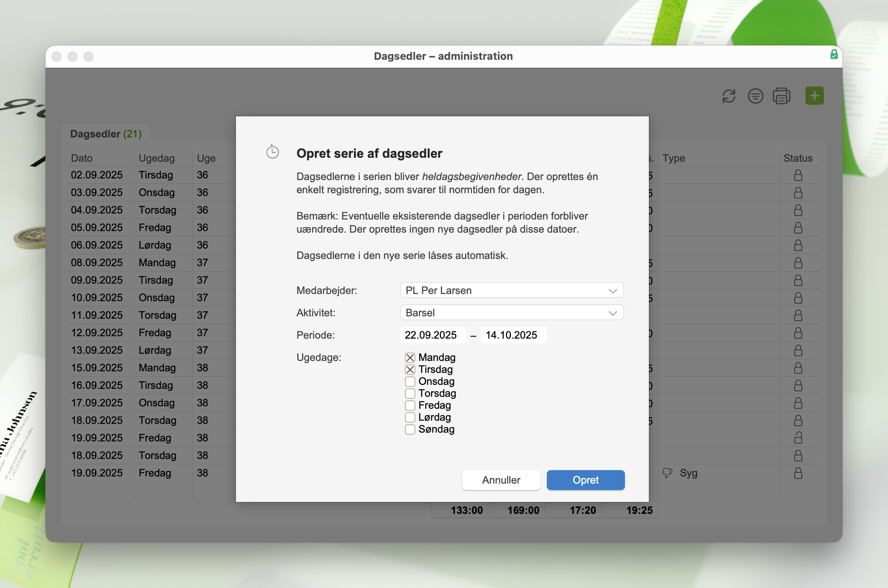Image resolution: width=888 pixels, height=588 pixels.
Task: Select the Dagsedler (21) tab
Action: click(x=106, y=134)
